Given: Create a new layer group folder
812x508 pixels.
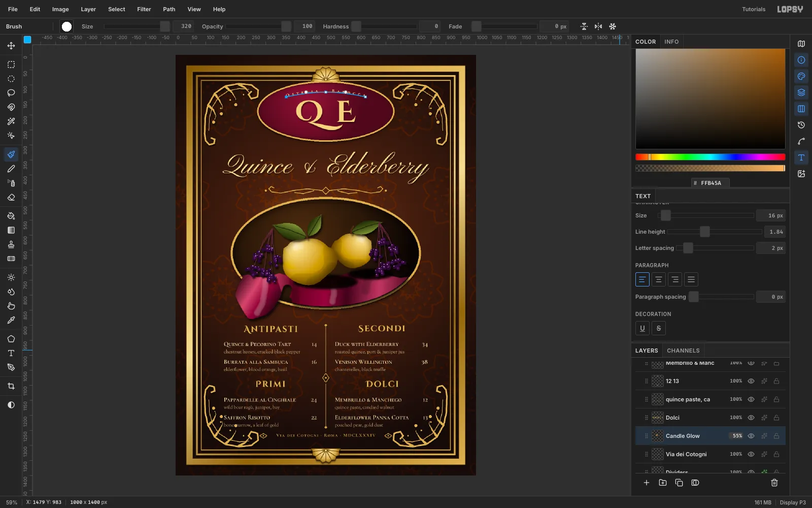Looking at the screenshot, I should pyautogui.click(x=663, y=483).
